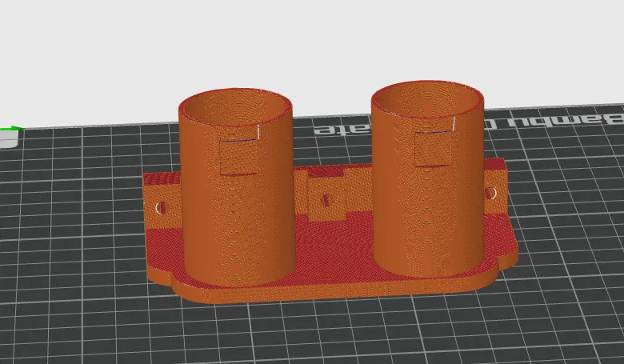Select the right orange cylinder of the model

tap(428, 180)
